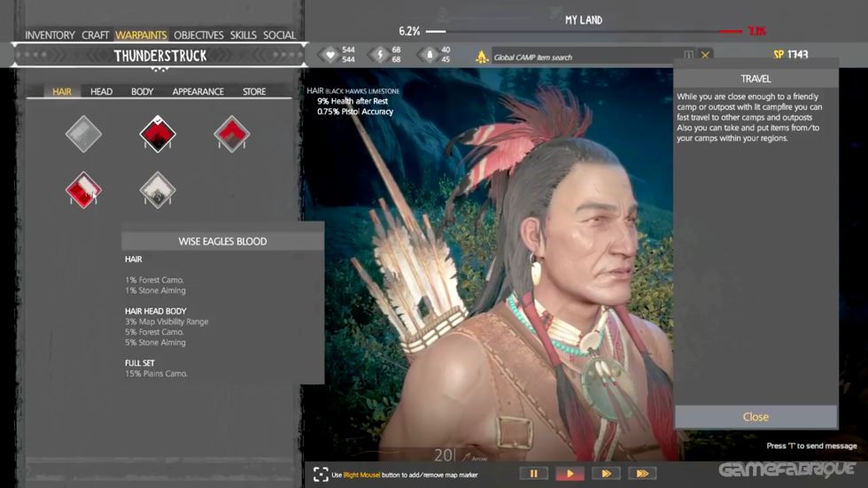The image size is (868, 488).
Task: Click the Thunderstruck character name banner
Action: click(x=160, y=55)
